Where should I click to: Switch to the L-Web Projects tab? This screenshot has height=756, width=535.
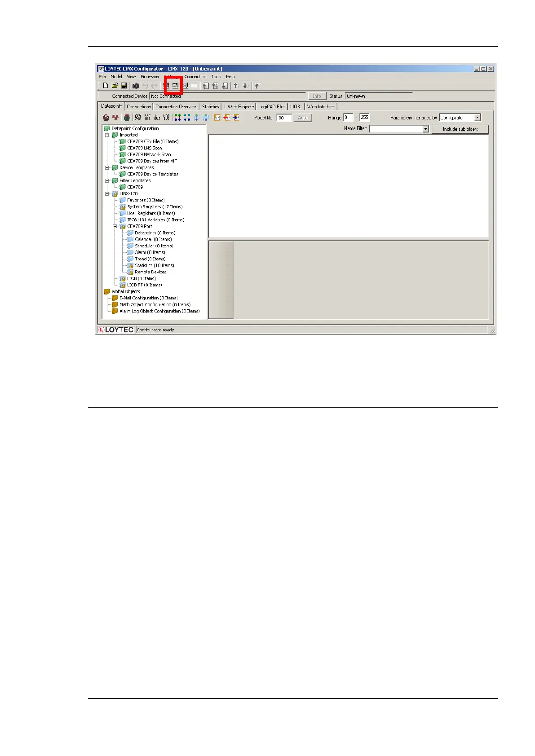point(239,107)
